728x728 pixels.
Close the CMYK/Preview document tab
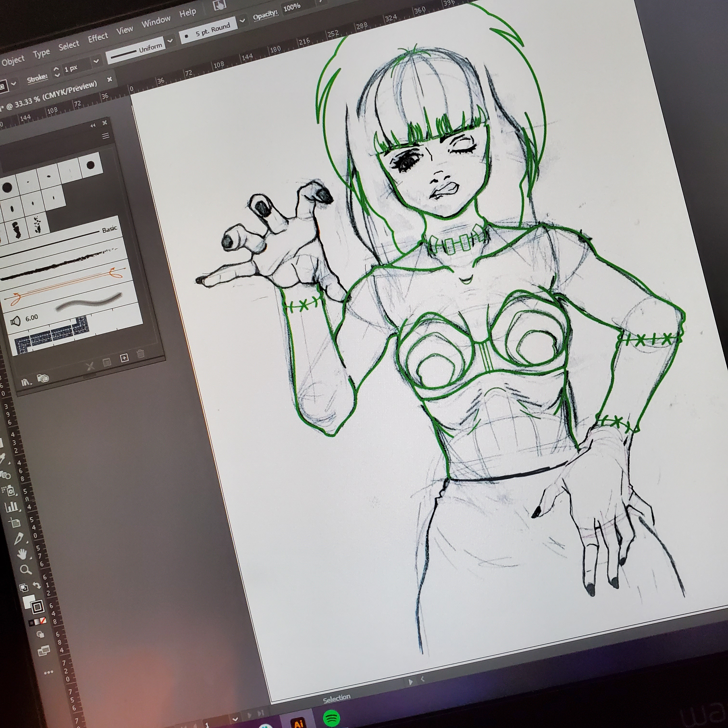[x=109, y=79]
